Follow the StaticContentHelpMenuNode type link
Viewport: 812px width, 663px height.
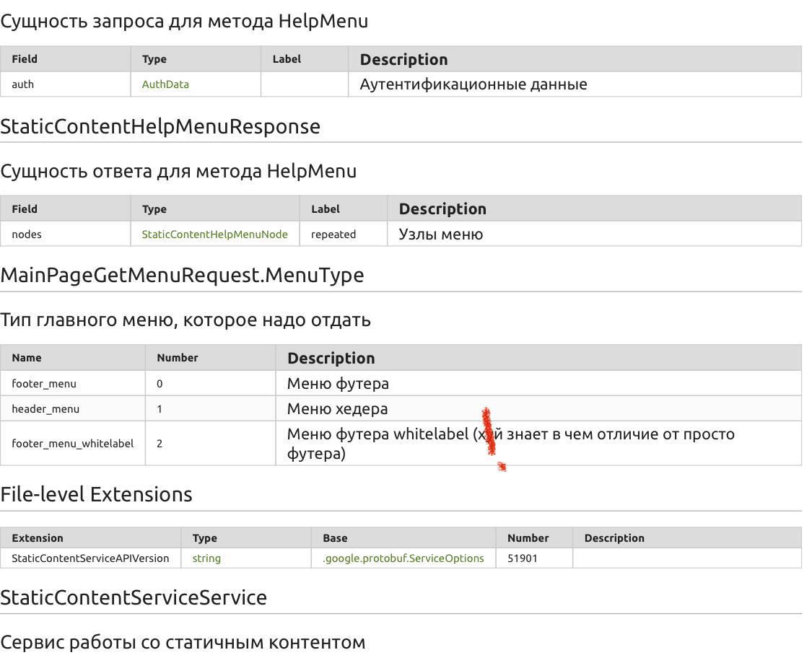click(x=214, y=234)
